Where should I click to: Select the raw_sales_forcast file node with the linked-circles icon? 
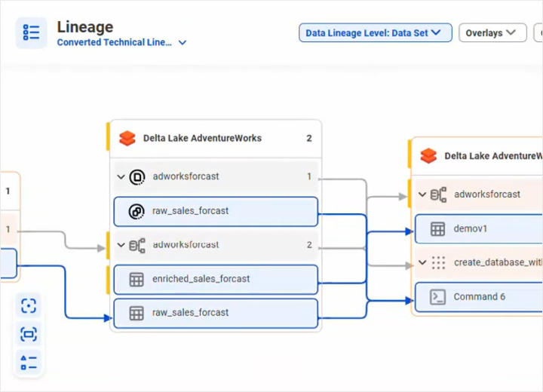(x=216, y=211)
